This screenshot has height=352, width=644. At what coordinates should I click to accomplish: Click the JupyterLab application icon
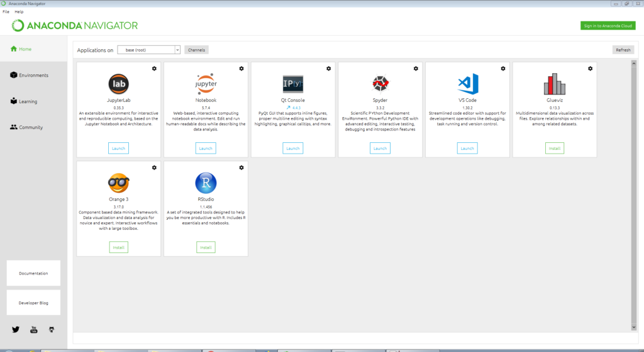(x=118, y=84)
